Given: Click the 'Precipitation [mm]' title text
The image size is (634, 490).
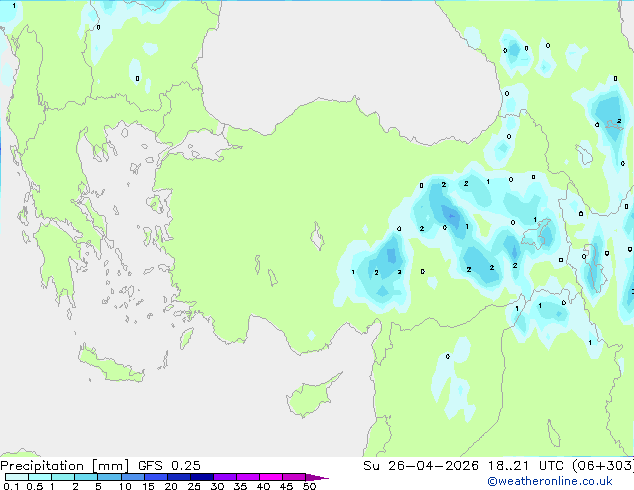Looking at the screenshot, I should tap(65, 466).
